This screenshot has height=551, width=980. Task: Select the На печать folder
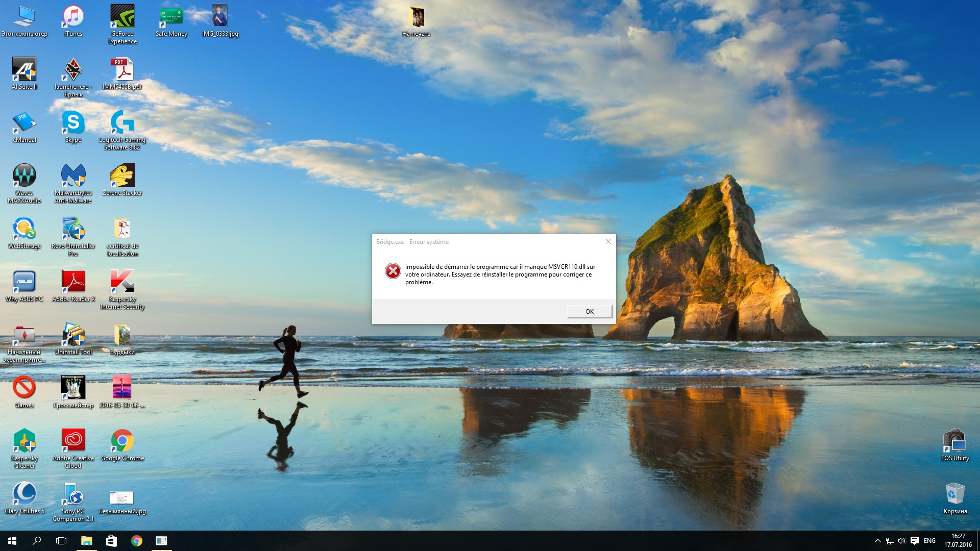416,21
